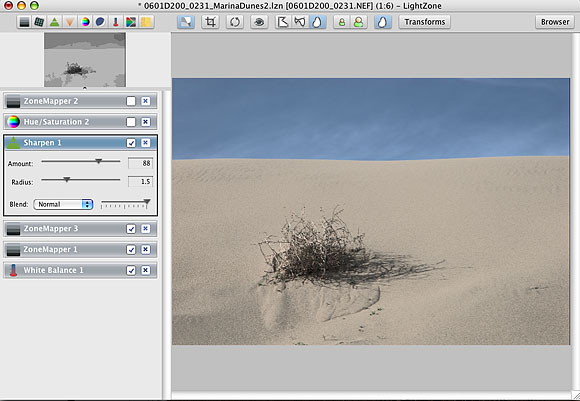This screenshot has height=401, width=580.
Task: Open the Browser view
Action: 555,22
